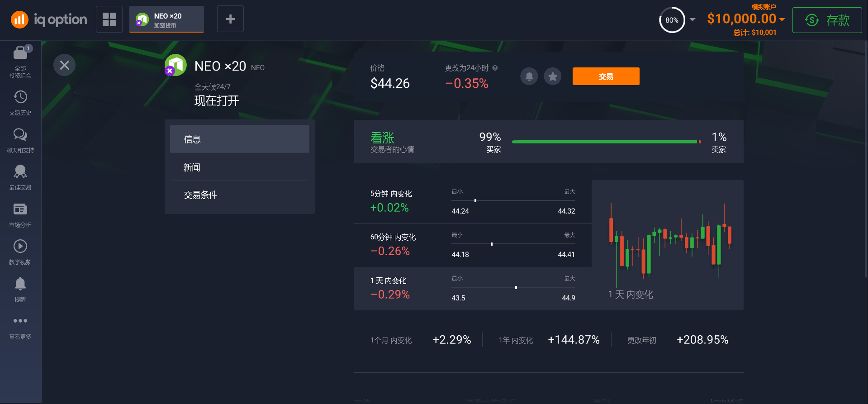This screenshot has width=868, height=404.
Task: Click the $44.26 price value
Action: pos(390,83)
